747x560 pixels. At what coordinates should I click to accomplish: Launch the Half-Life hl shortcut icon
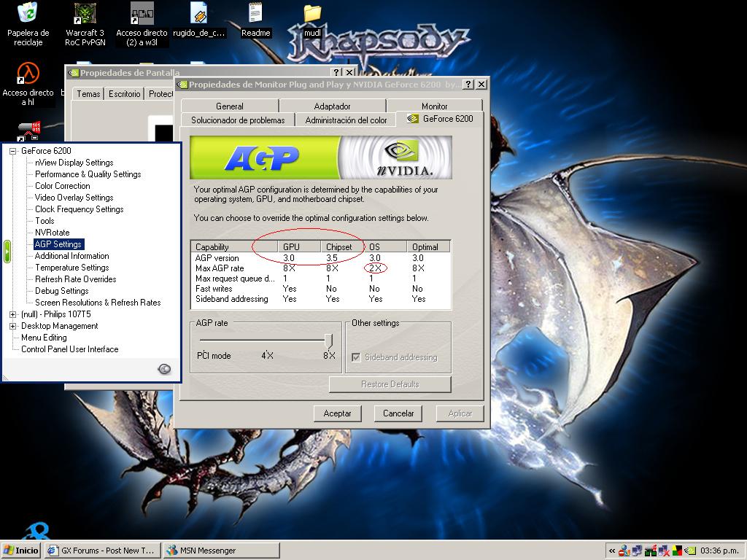[28, 74]
